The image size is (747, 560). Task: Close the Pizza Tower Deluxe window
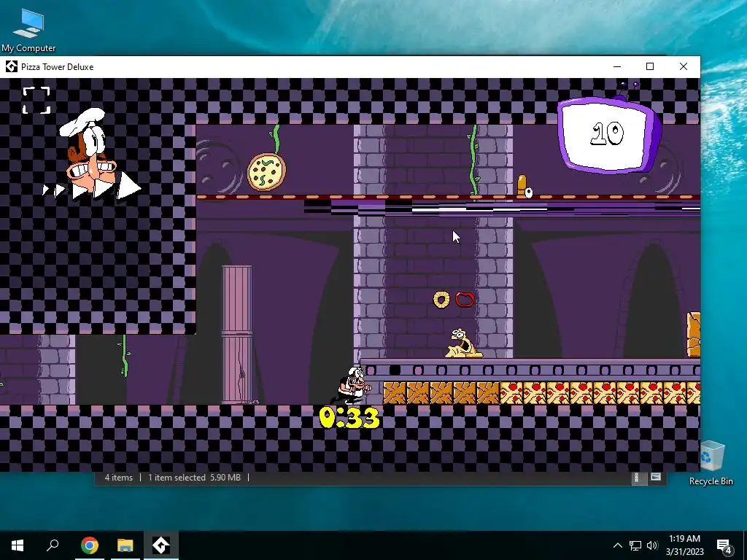pos(683,66)
